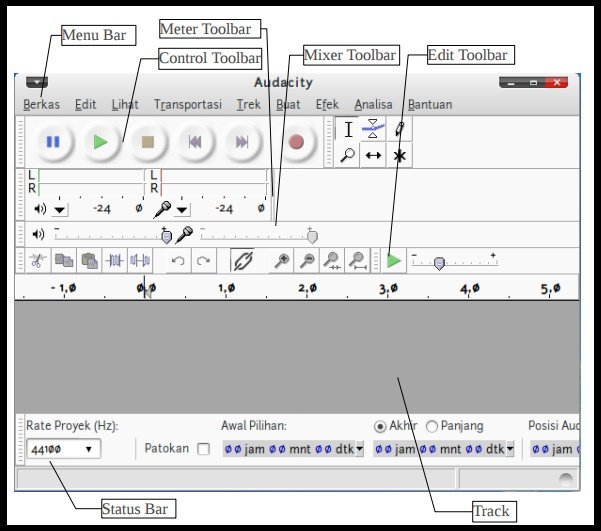Click the output volume slider handle
This screenshot has height=531, width=601.
(167, 237)
